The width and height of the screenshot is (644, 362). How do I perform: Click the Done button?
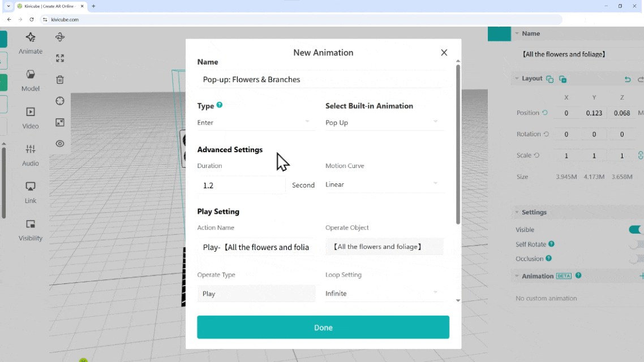[323, 327]
